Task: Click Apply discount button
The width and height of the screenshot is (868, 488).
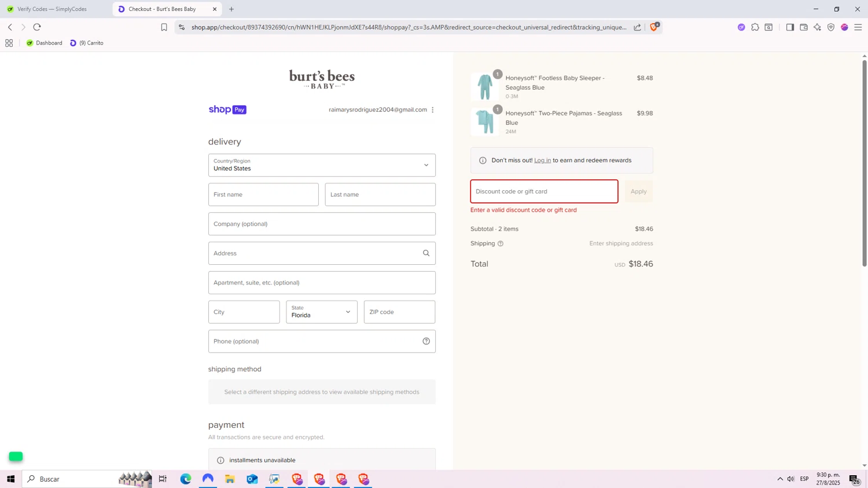Action: tap(639, 191)
